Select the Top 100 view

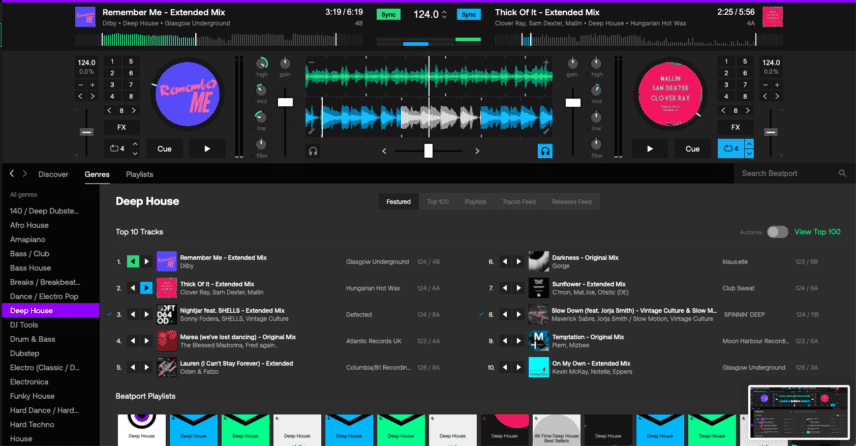[437, 201]
